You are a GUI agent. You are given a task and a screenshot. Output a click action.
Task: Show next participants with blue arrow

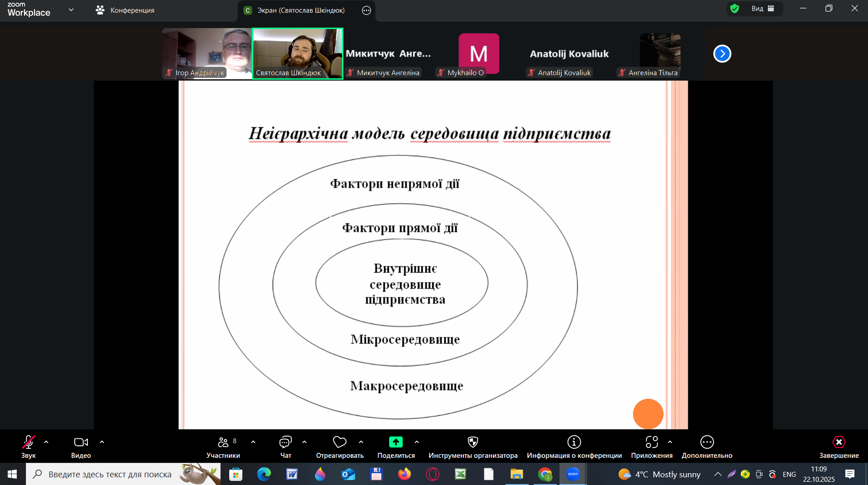point(722,54)
